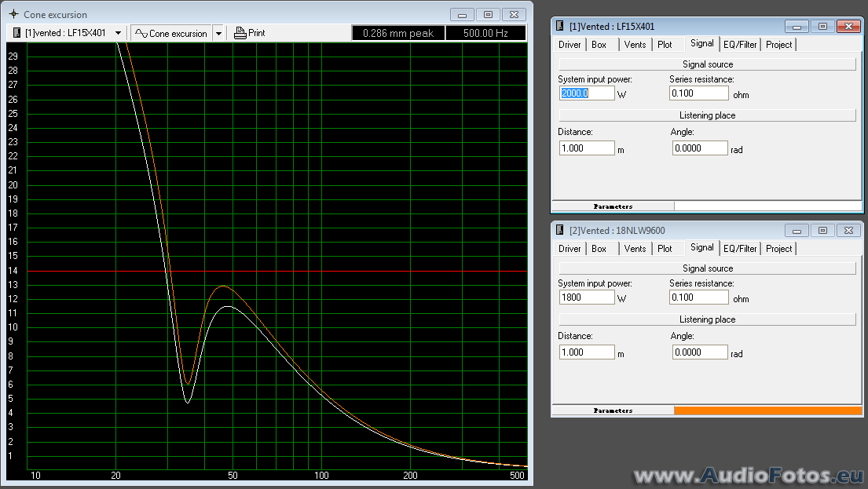Image resolution: width=868 pixels, height=489 pixels.
Task: Click the Print button in Cone excursion window
Action: (250, 33)
